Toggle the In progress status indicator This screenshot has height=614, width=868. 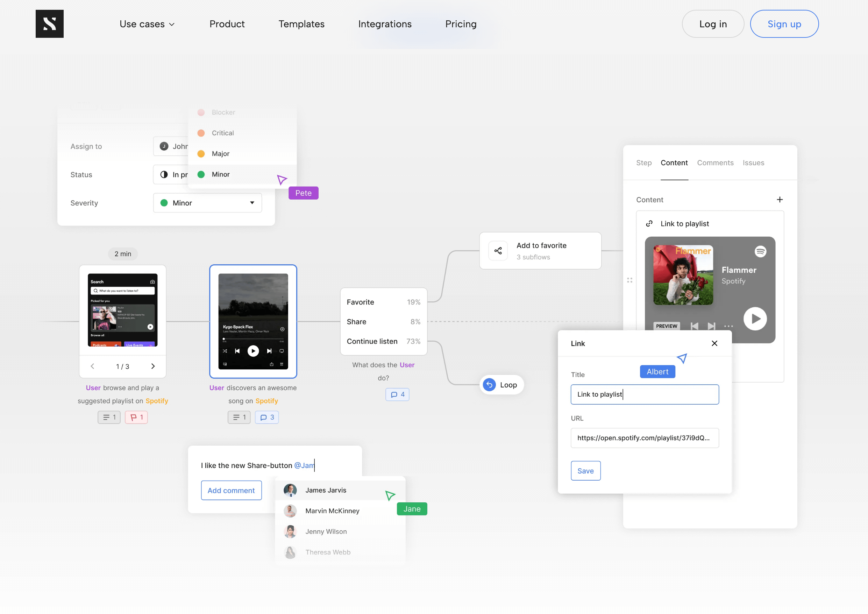point(164,174)
